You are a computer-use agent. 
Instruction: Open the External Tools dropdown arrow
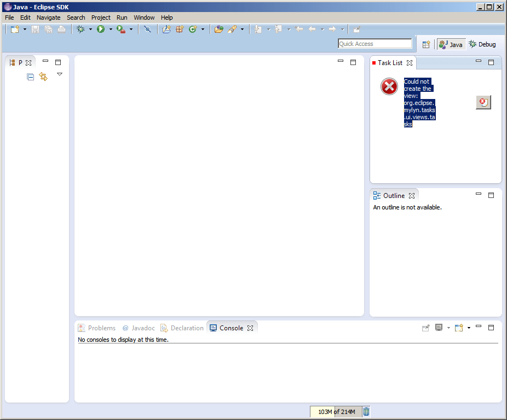click(x=131, y=30)
